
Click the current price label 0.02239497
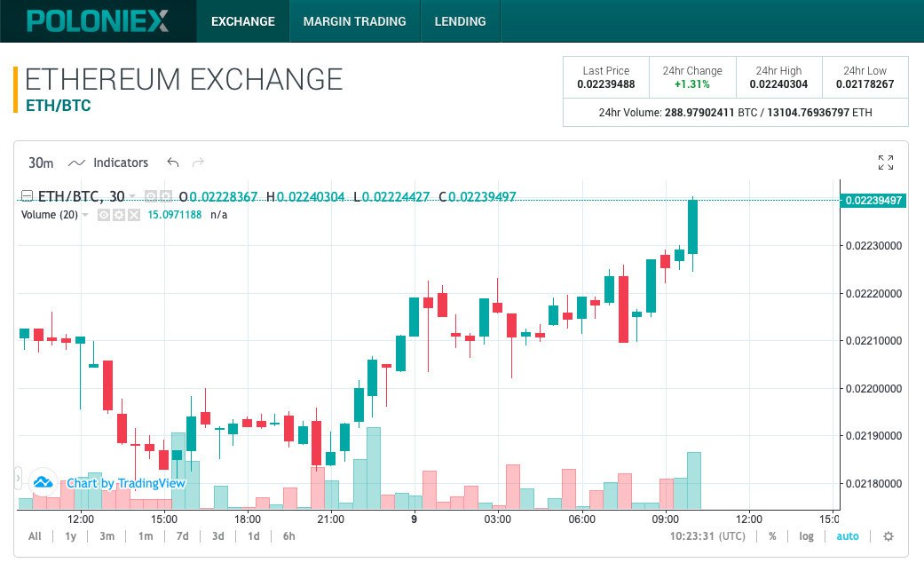pos(873,201)
